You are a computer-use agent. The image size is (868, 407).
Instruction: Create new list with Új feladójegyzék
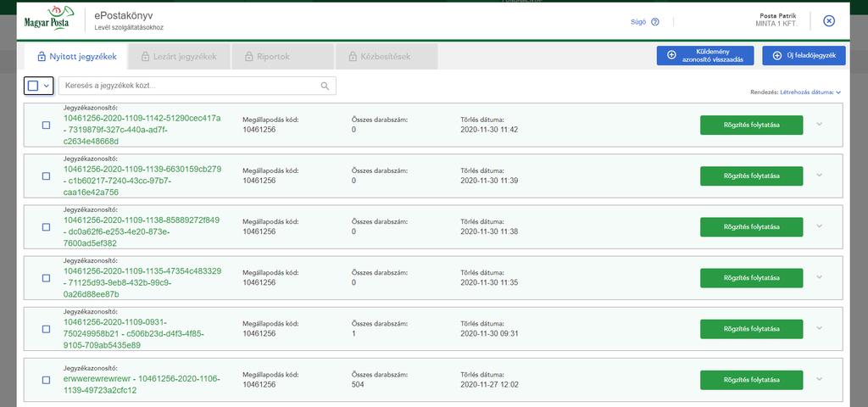(x=804, y=55)
